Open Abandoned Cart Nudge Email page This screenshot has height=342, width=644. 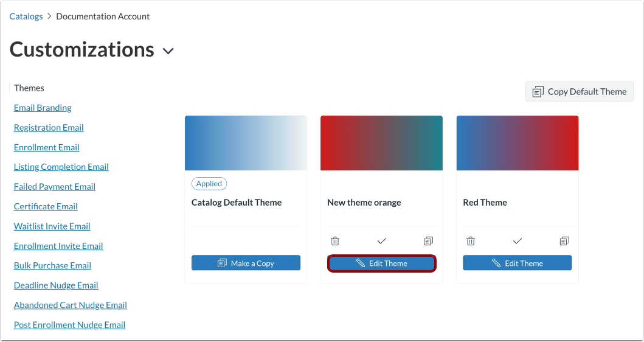coord(70,305)
